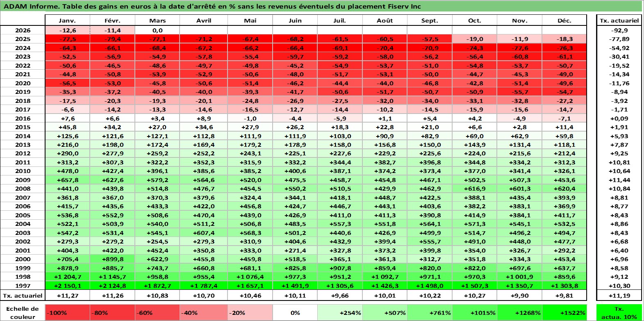Image resolution: width=644 pixels, height=321 pixels.
Task: Click the +11,19 total actuarial rate
Action: pyautogui.click(x=619, y=295)
